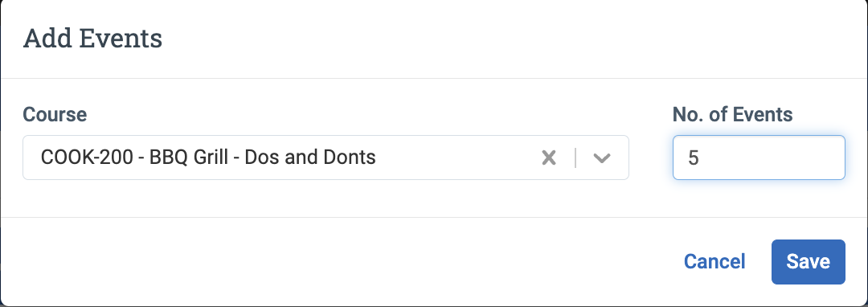Focus the No. of Events input field
This screenshot has width=868, height=307.
759,158
